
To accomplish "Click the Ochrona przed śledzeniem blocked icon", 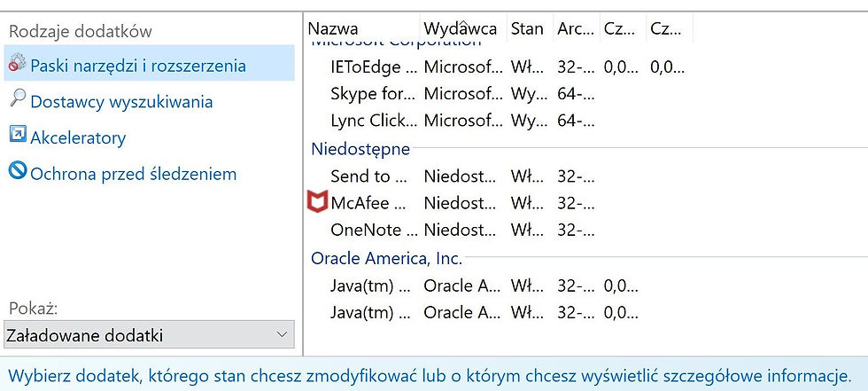I will tap(18, 170).
